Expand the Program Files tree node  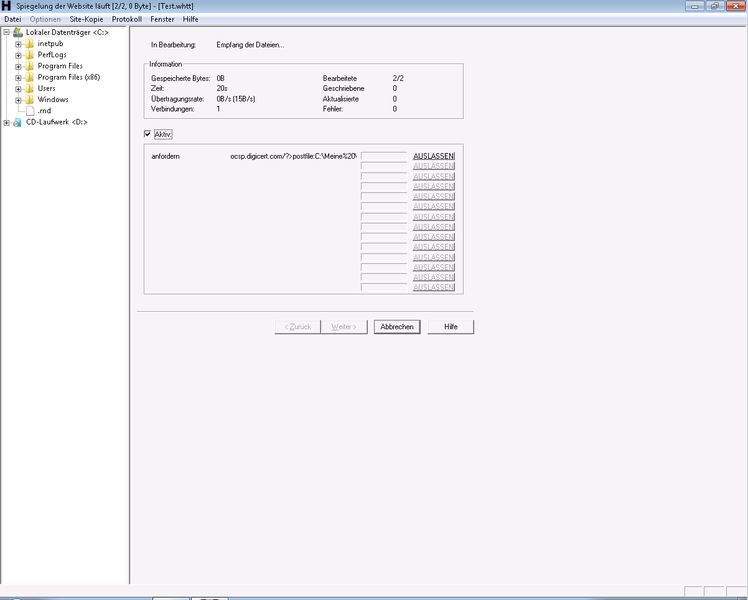[x=18, y=66]
